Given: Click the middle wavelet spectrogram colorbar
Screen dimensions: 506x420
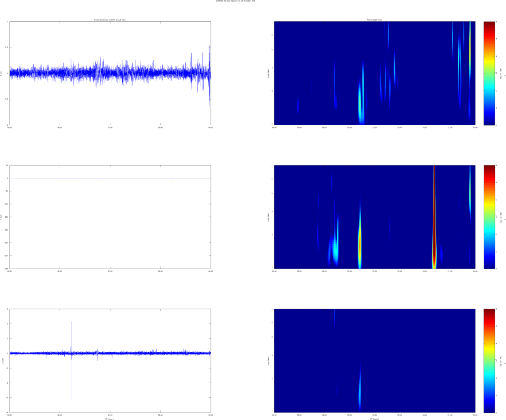Looking at the screenshot, I should (x=489, y=217).
